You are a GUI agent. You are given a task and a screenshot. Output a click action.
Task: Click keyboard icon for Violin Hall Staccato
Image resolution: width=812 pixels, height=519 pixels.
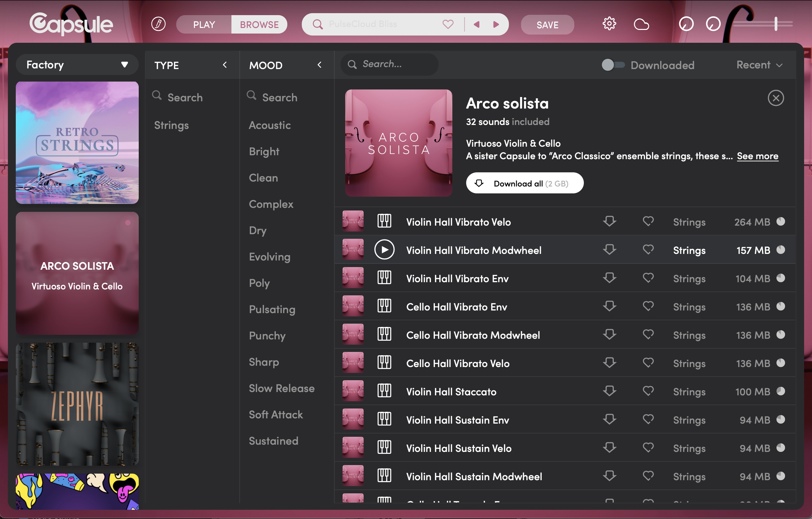click(384, 391)
